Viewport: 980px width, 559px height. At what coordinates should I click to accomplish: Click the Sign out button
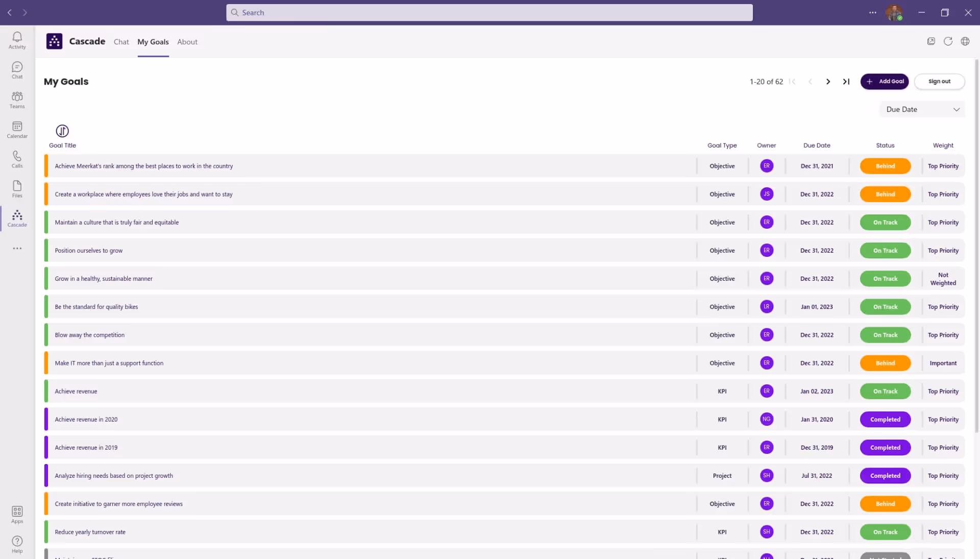pos(939,81)
